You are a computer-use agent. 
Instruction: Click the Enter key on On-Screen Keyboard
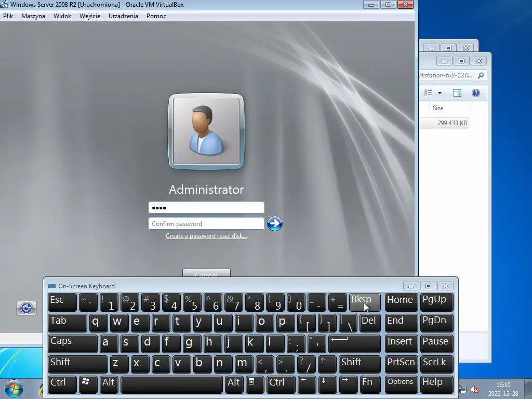click(354, 344)
